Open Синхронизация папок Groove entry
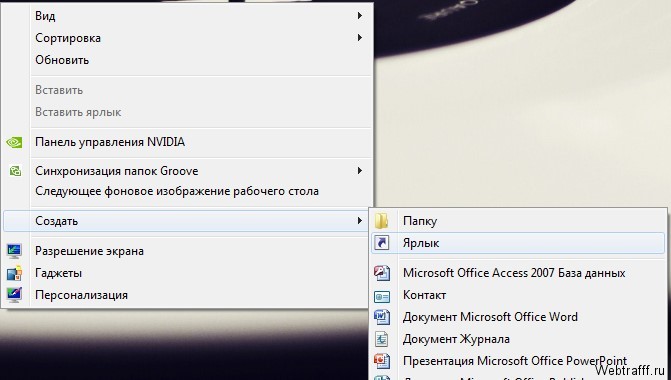 [x=187, y=171]
